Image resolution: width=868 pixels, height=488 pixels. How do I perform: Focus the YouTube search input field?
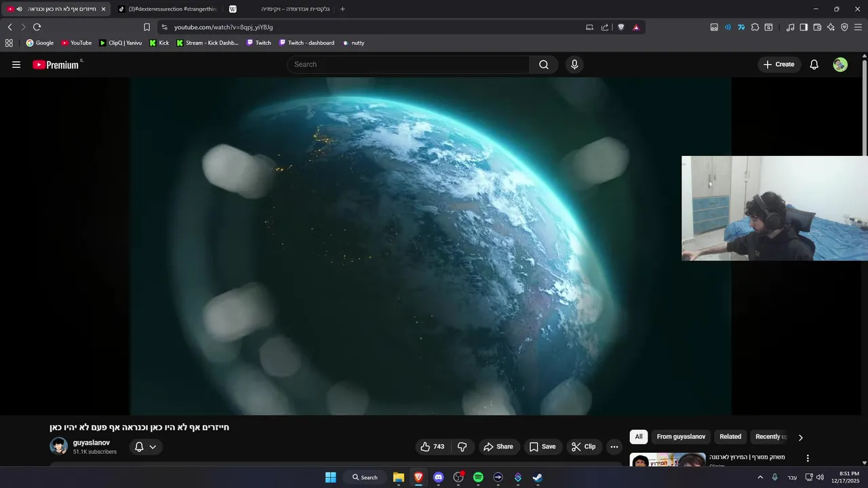[409, 64]
